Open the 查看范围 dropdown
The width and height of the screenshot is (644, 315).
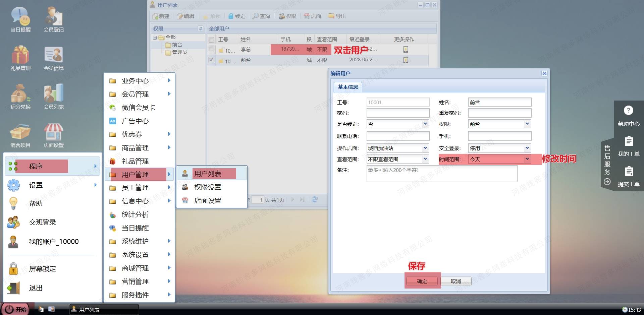coord(425,159)
